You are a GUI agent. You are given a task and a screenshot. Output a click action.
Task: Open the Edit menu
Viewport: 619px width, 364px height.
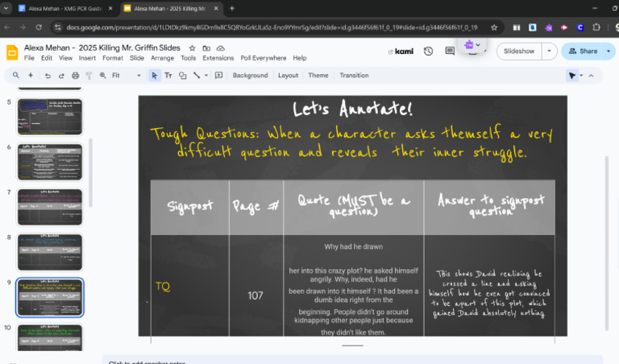pos(47,58)
